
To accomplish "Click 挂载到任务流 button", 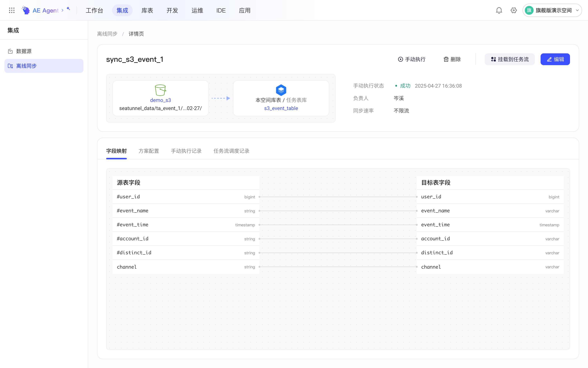I will pyautogui.click(x=510, y=59).
